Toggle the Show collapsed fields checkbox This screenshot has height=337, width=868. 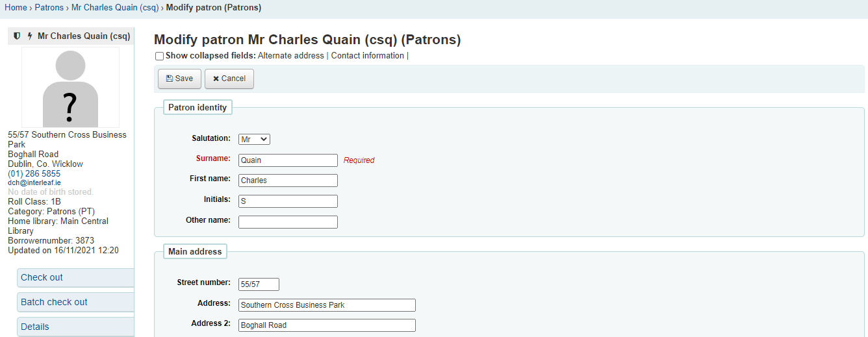click(x=159, y=56)
